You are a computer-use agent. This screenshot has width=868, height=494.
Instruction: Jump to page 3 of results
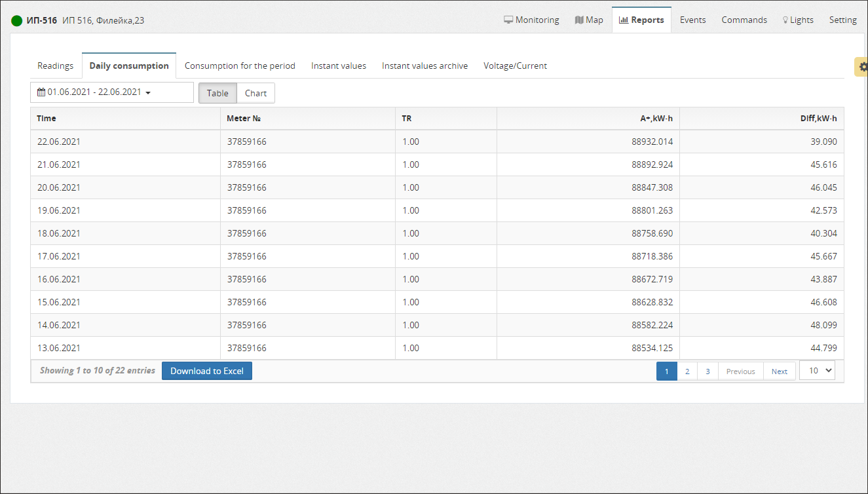tap(708, 371)
